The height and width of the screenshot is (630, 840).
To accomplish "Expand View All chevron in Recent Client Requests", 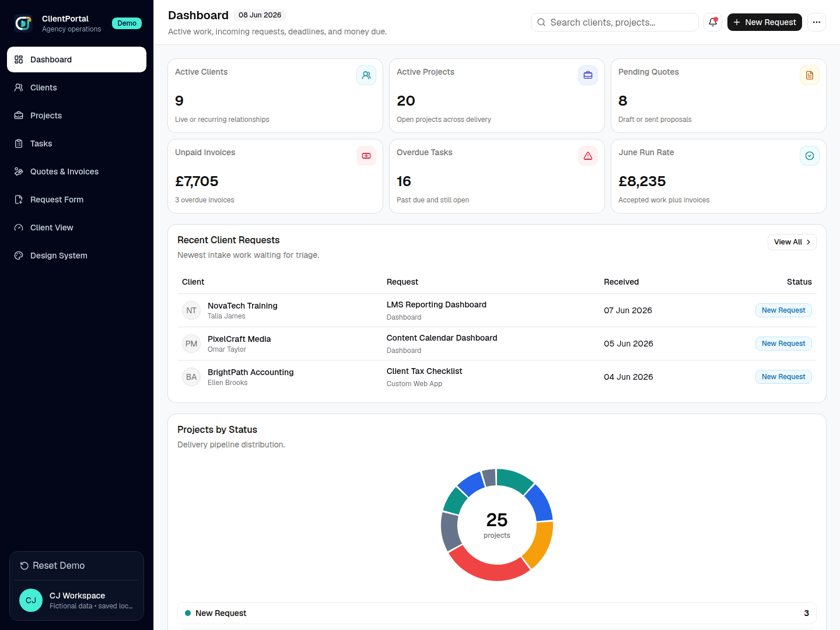I will pyautogui.click(x=808, y=242).
